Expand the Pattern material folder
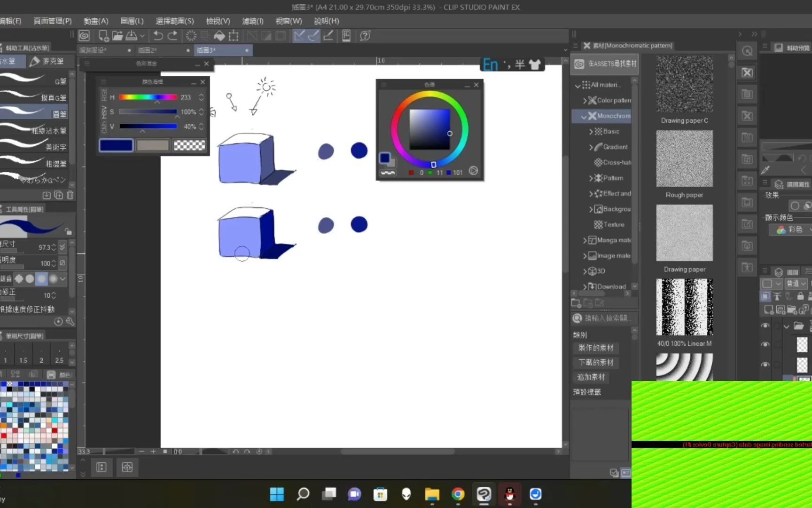 tap(591, 178)
